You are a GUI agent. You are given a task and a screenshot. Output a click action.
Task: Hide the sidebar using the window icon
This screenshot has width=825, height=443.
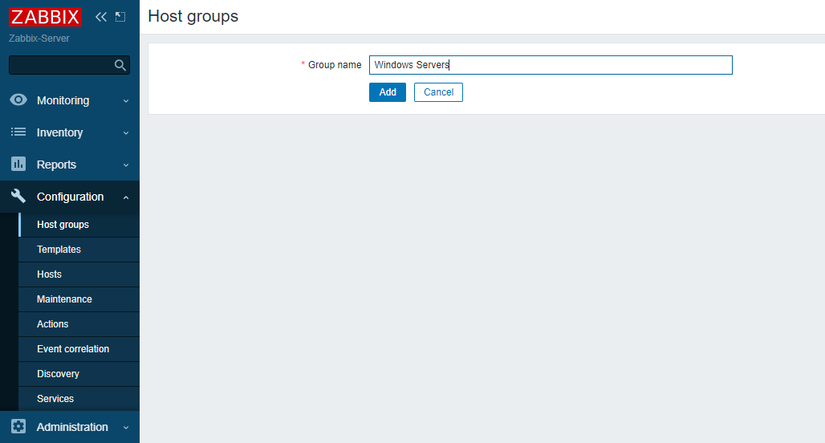point(121,17)
